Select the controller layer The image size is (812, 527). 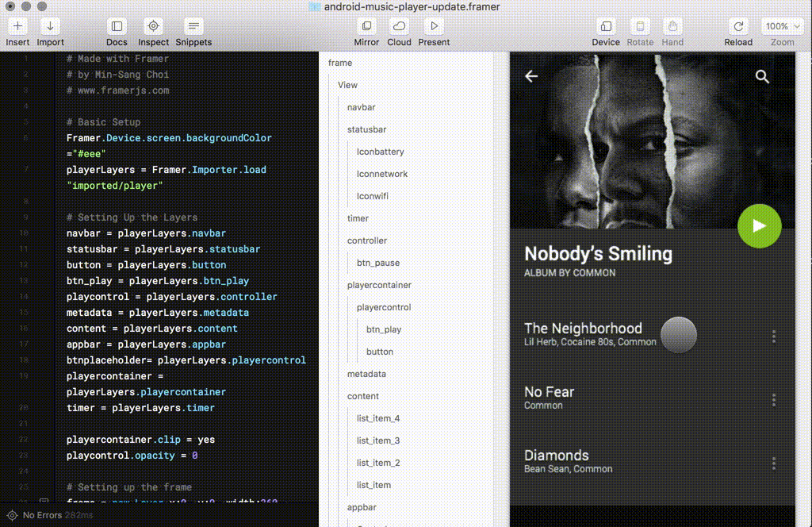tap(367, 241)
